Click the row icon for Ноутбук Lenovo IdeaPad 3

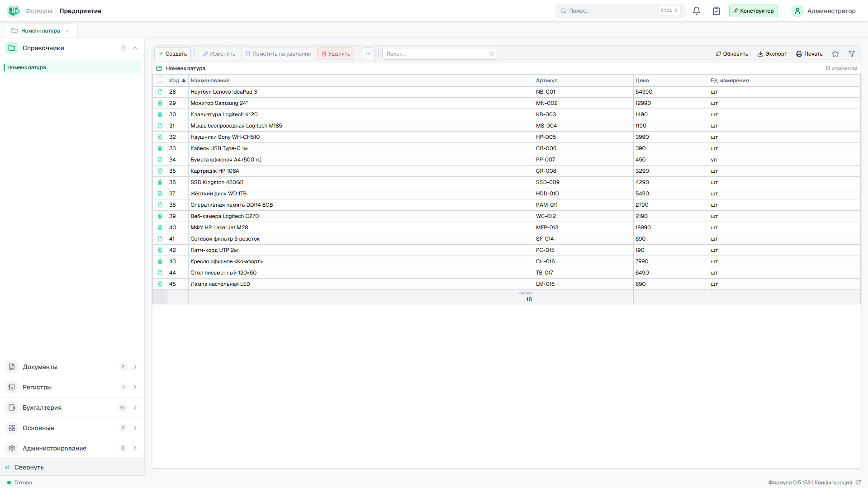pos(160,92)
